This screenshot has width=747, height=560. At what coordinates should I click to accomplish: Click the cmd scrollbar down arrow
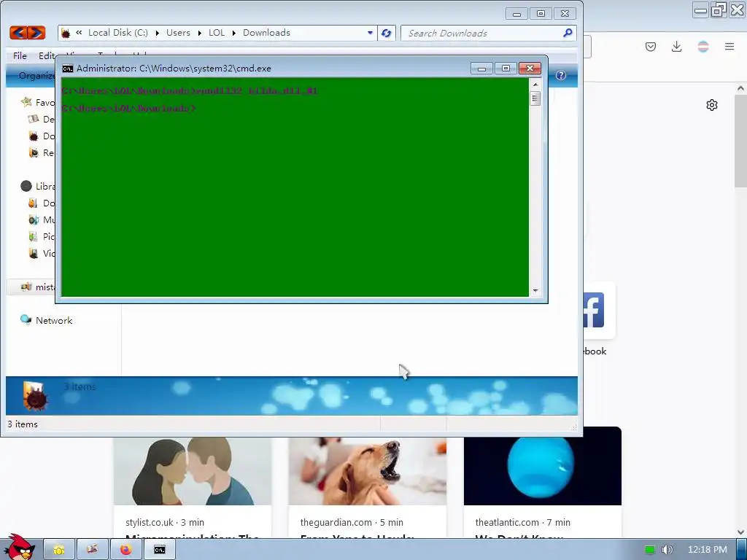tap(535, 290)
